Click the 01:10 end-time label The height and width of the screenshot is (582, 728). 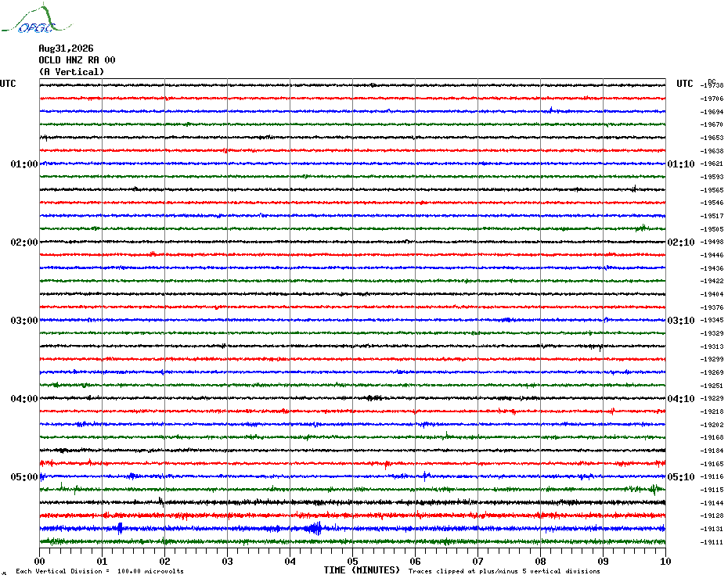681,163
